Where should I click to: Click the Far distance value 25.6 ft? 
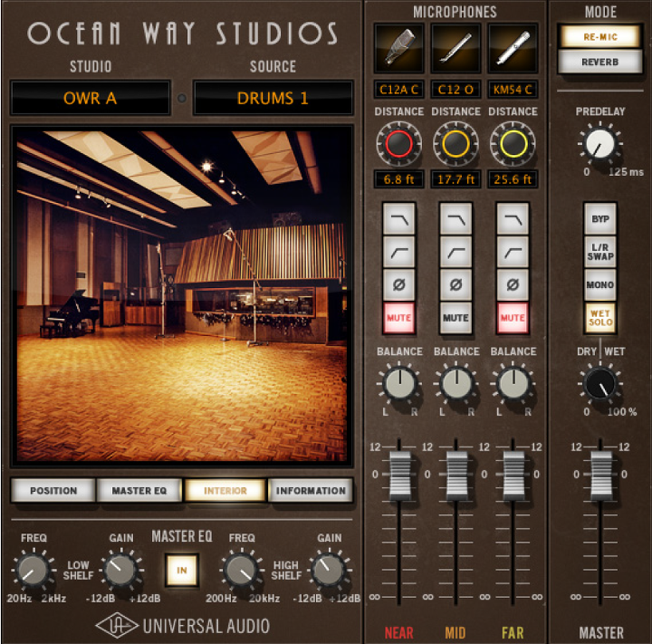point(513,179)
